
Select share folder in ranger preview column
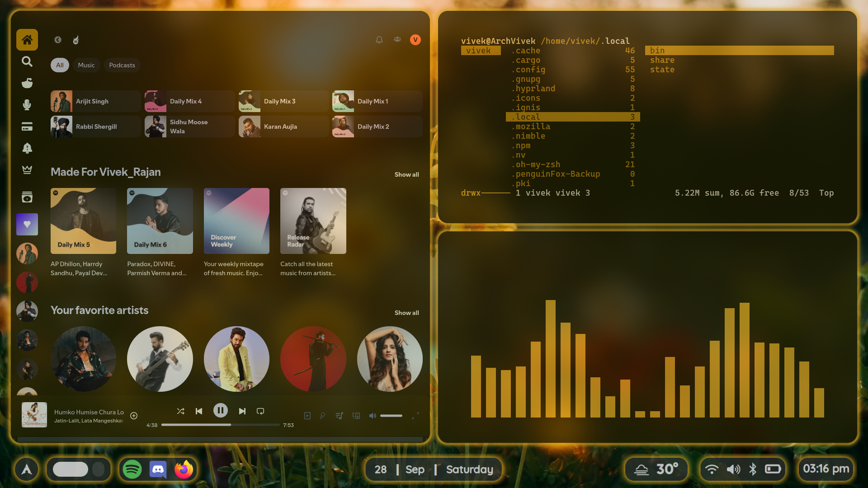[x=662, y=60]
